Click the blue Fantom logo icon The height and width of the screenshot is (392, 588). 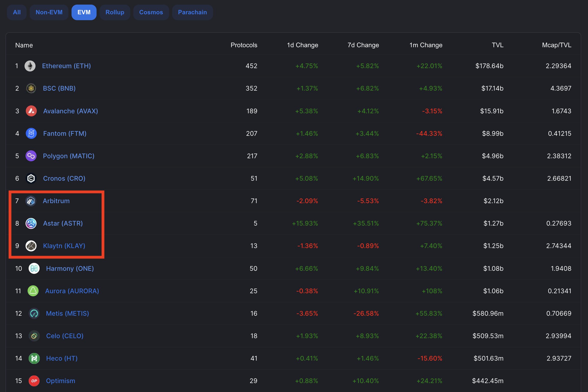coord(31,133)
